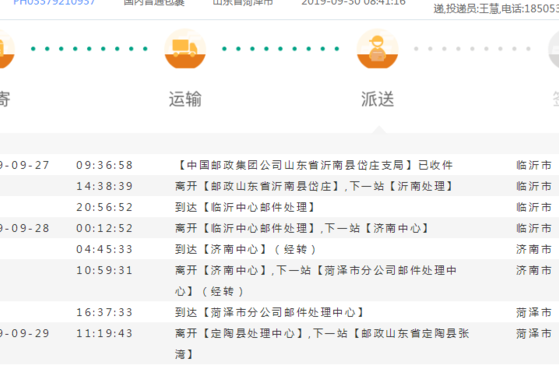Click 菏泽市 in the 16:37:33 row

tap(534, 313)
